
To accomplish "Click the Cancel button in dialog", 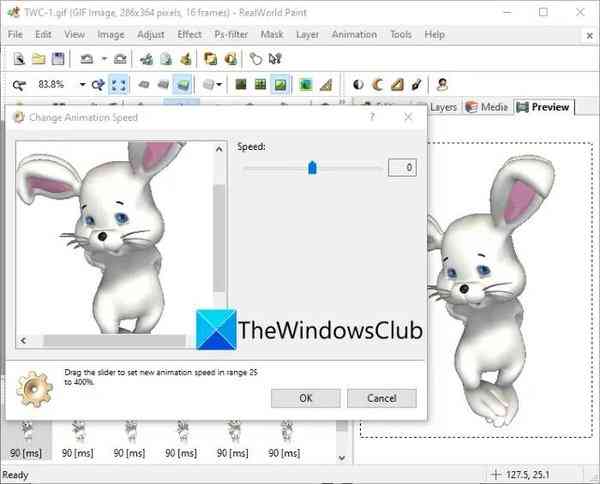I will (x=381, y=397).
